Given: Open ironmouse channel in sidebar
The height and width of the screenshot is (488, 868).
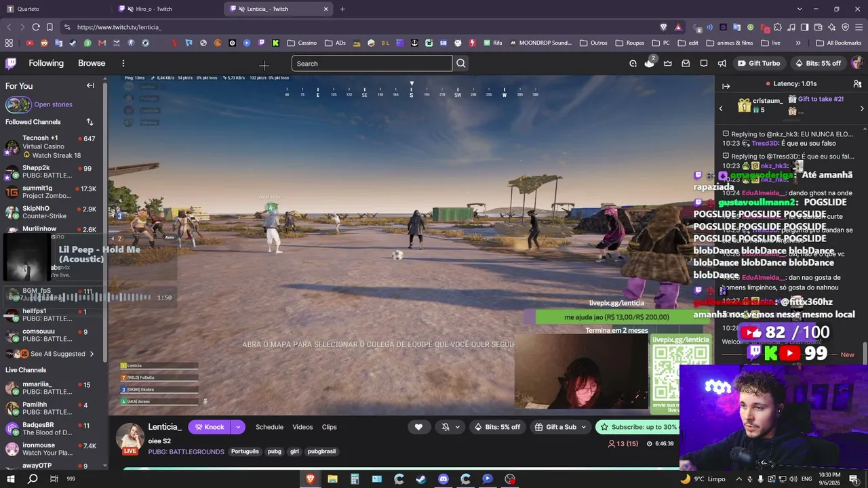Looking at the screenshot, I should (x=51, y=449).
